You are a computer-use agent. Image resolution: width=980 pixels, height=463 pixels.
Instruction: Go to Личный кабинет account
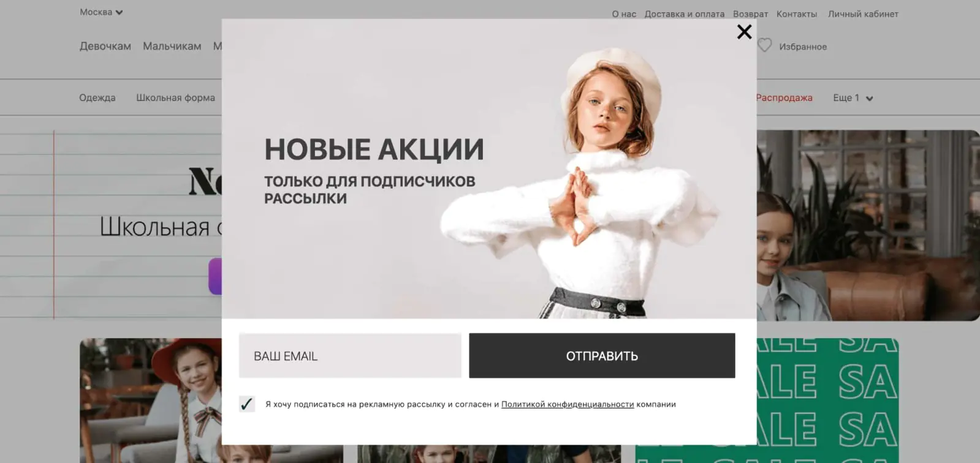click(x=863, y=14)
